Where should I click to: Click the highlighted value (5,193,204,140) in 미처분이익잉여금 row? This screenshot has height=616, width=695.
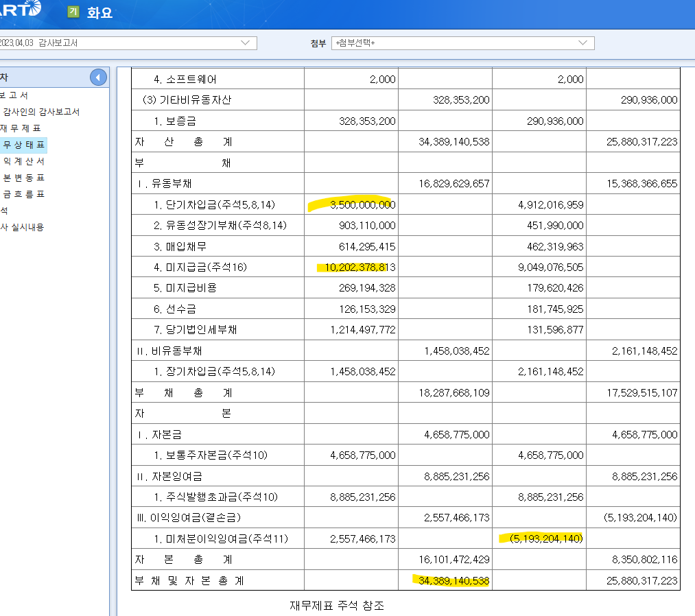point(546,538)
